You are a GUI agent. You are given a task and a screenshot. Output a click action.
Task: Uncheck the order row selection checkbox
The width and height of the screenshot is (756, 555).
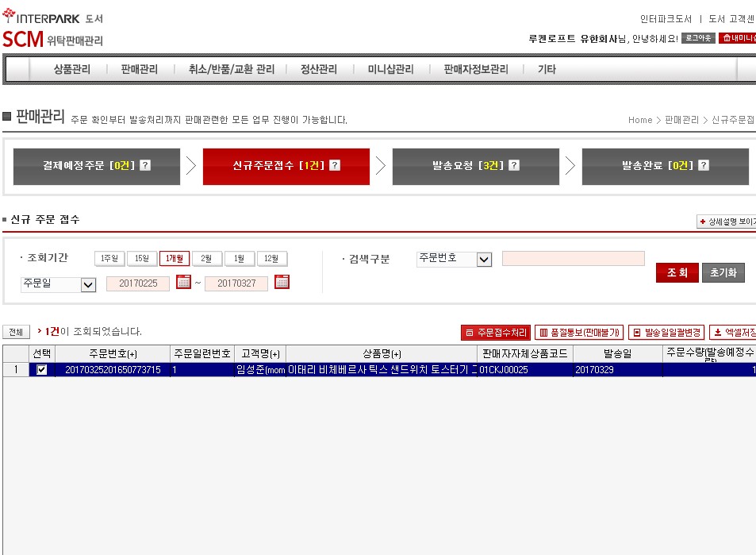[x=42, y=370]
